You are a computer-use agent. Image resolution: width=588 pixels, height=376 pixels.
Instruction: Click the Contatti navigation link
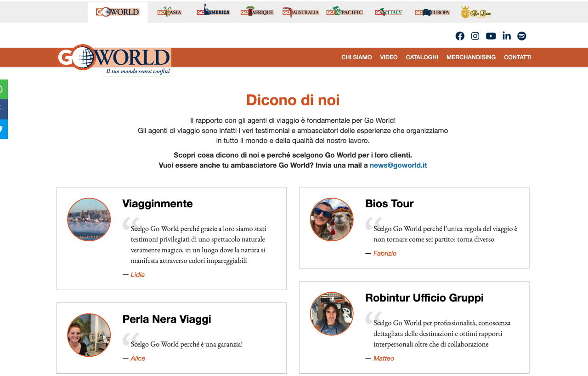(x=517, y=57)
